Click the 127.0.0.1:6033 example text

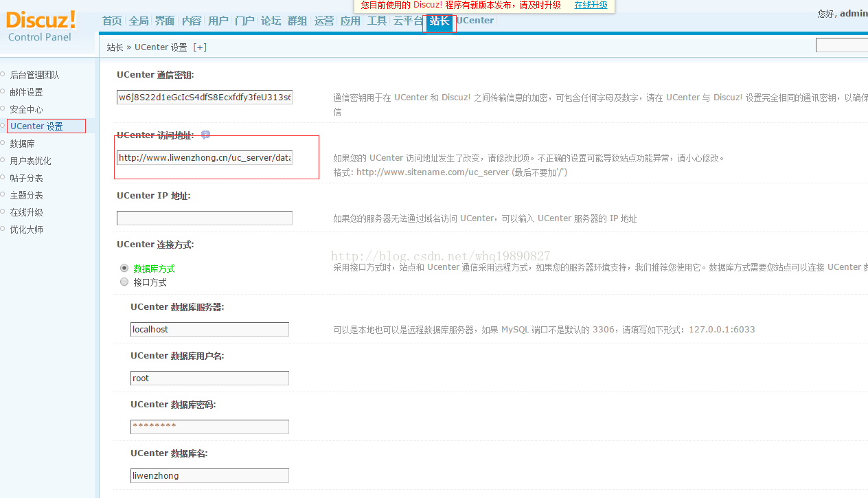722,329
